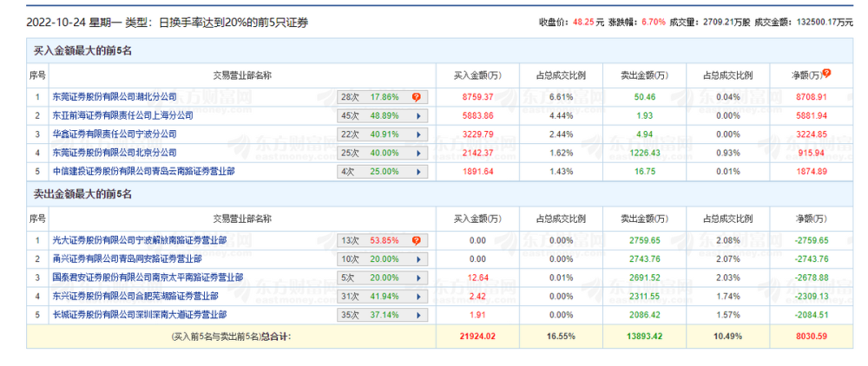The image size is (868, 366).
Task: Select the net amount 3224.85 cell
Action: [x=811, y=134]
